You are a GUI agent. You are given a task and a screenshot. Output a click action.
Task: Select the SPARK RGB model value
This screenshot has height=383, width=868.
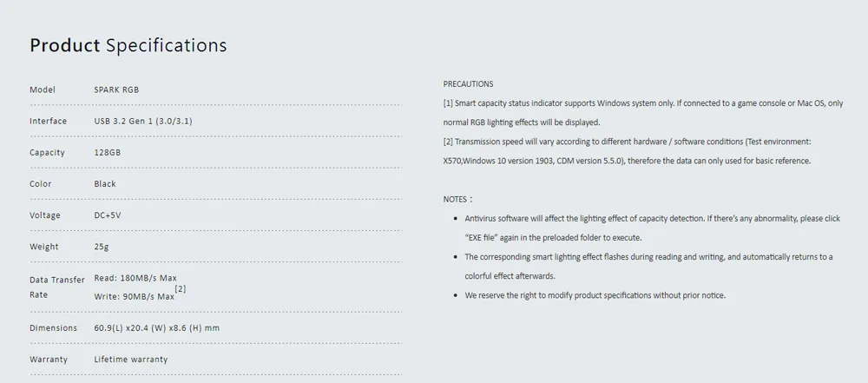pos(116,89)
